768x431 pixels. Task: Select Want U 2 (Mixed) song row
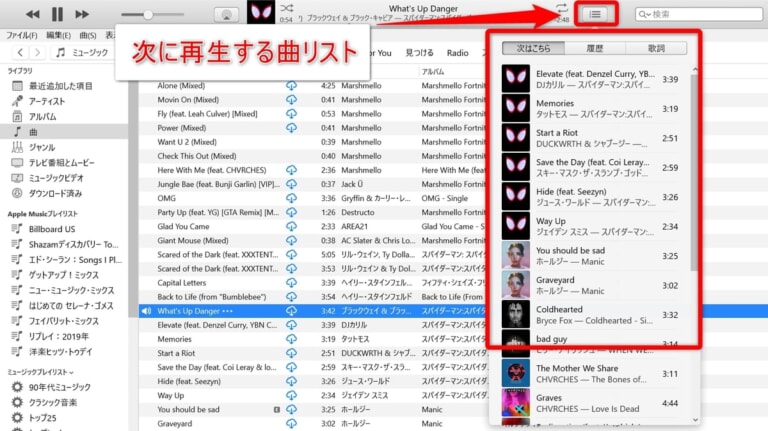(313, 142)
